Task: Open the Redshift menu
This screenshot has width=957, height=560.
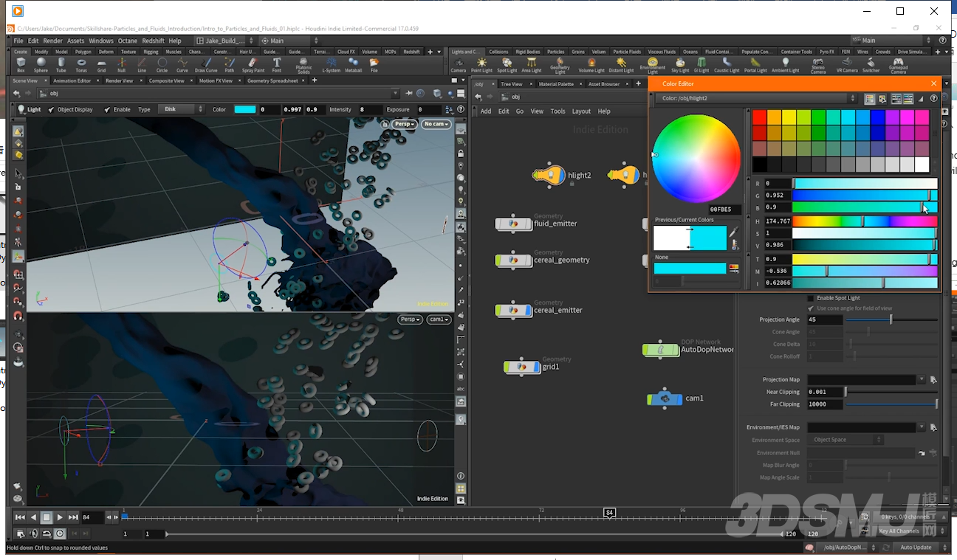Action: [153, 41]
